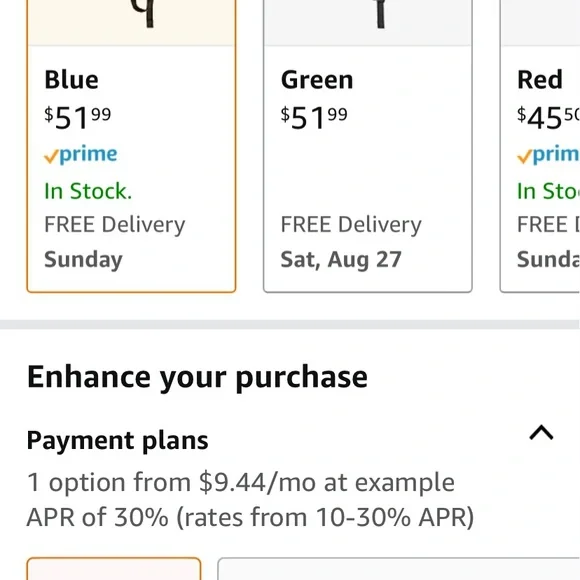
Task: Collapse the Payment plans section chevron
Action: [541, 432]
